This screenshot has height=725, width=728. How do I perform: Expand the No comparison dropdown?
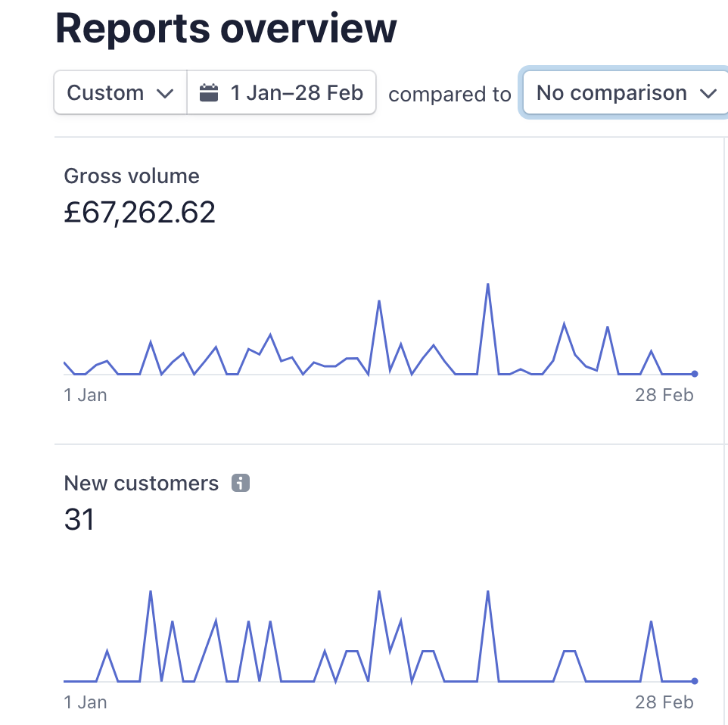click(x=624, y=93)
